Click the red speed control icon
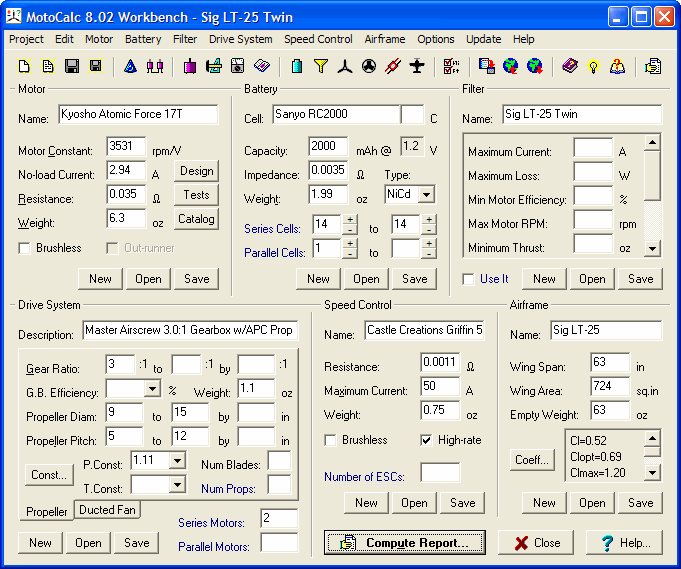 click(393, 66)
